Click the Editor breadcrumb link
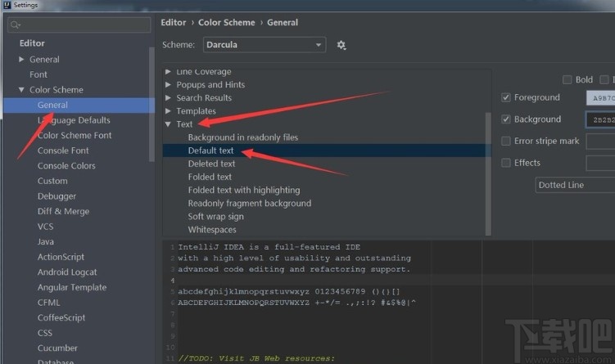The width and height of the screenshot is (615, 364). [174, 23]
